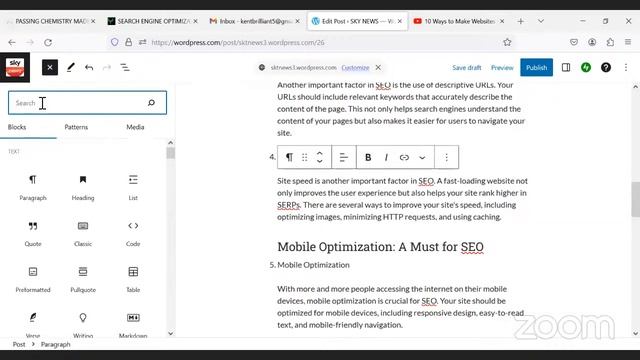Redo the last undone edit
The image size is (640, 360).
107,67
